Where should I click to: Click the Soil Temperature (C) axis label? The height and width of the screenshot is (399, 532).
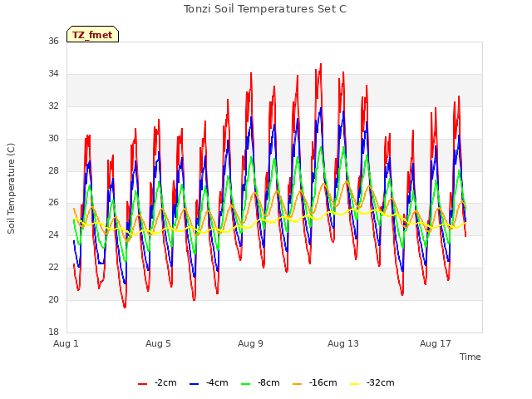point(11,189)
